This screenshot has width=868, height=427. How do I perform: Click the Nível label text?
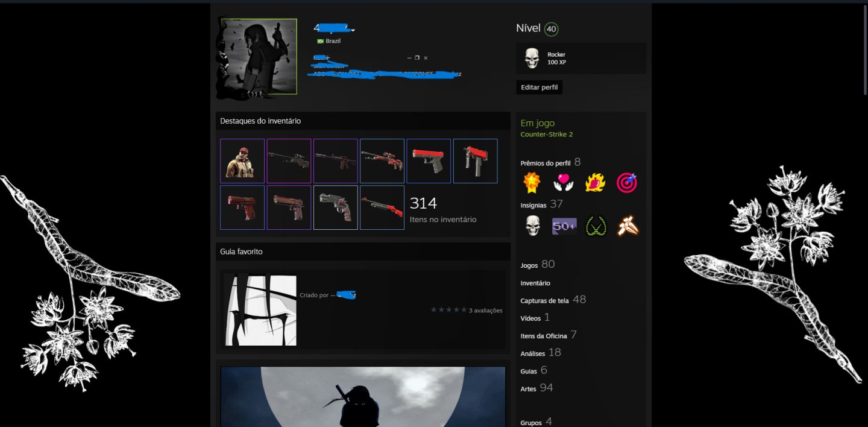[528, 28]
